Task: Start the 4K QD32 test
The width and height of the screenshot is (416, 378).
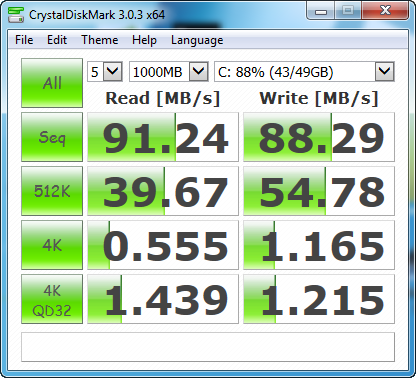Action: [52, 299]
